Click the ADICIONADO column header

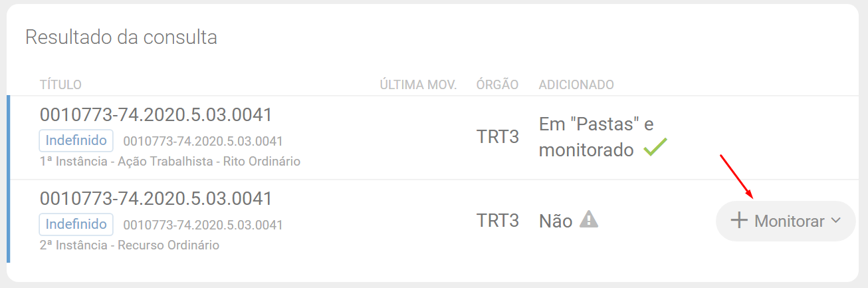(x=576, y=85)
